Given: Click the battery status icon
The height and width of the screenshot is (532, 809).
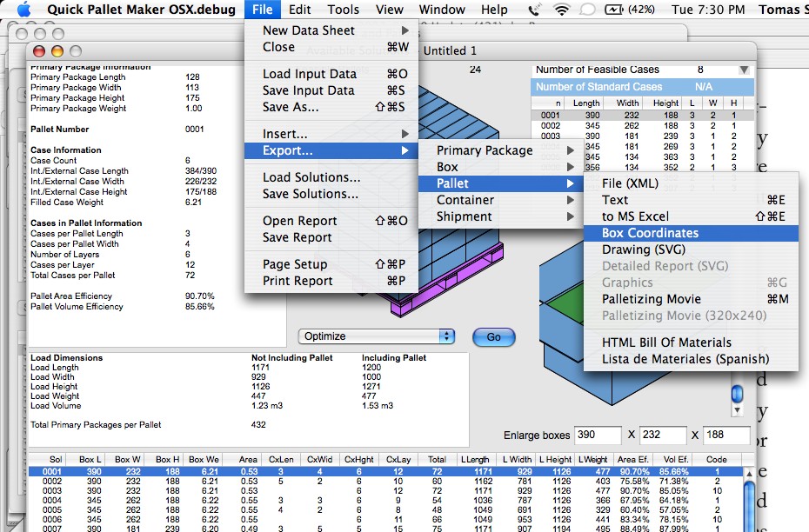Looking at the screenshot, I should (613, 10).
